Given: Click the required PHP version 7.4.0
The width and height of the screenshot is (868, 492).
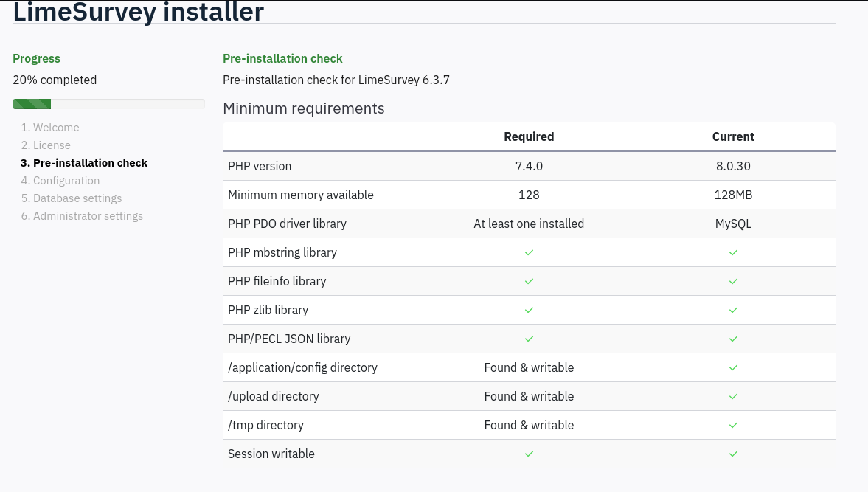Looking at the screenshot, I should tap(529, 166).
